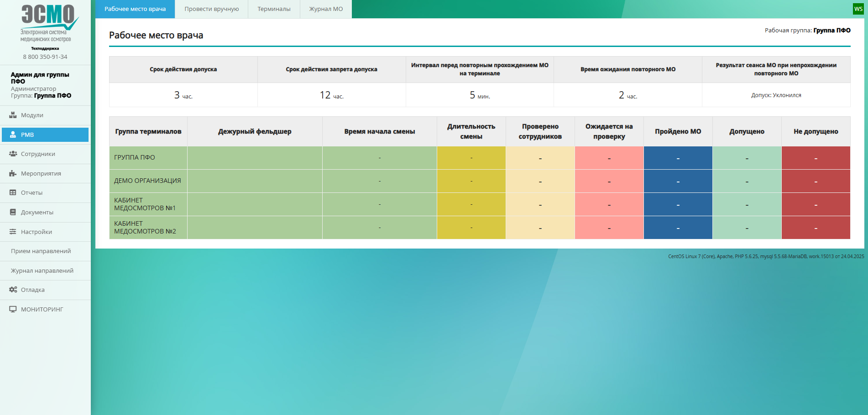Screen dimensions: 868x415
Task: Click red Не допущено cell for ГРУППА ПФО
Action: coord(816,158)
